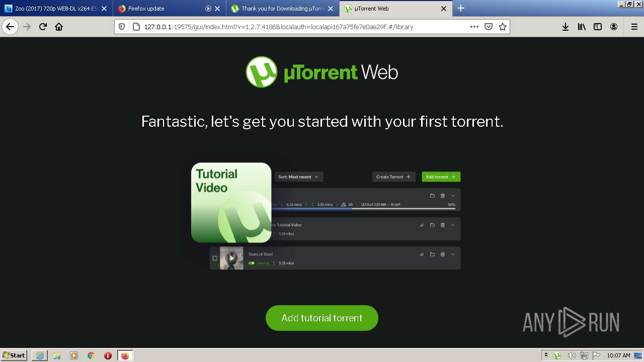This screenshot has height=362, width=644.
Task: Click the network tray icon
Action: tap(584, 355)
